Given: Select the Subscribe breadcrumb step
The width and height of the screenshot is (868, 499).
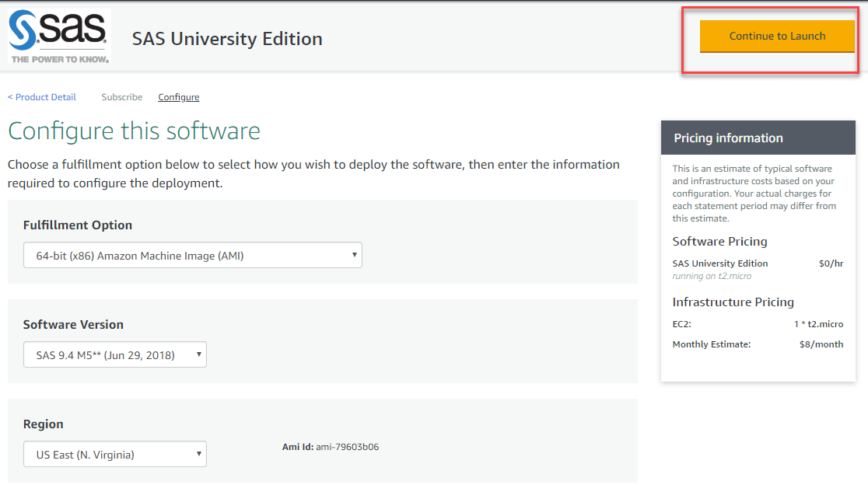Looking at the screenshot, I should (x=122, y=97).
